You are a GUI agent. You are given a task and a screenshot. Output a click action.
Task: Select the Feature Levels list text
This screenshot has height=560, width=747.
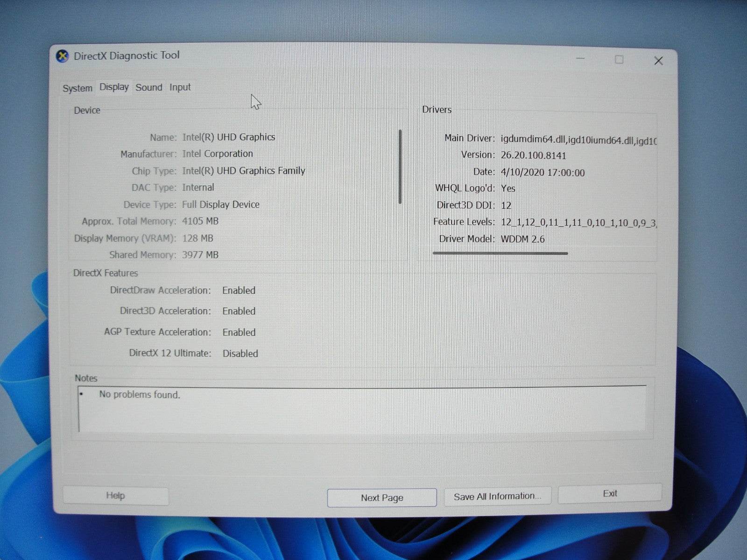click(x=579, y=222)
